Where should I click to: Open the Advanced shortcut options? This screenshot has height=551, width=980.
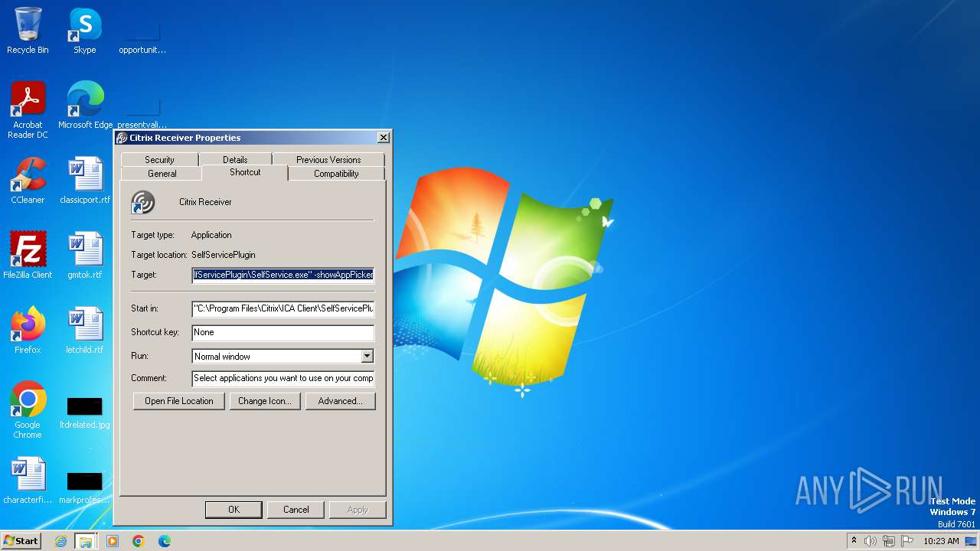click(341, 401)
